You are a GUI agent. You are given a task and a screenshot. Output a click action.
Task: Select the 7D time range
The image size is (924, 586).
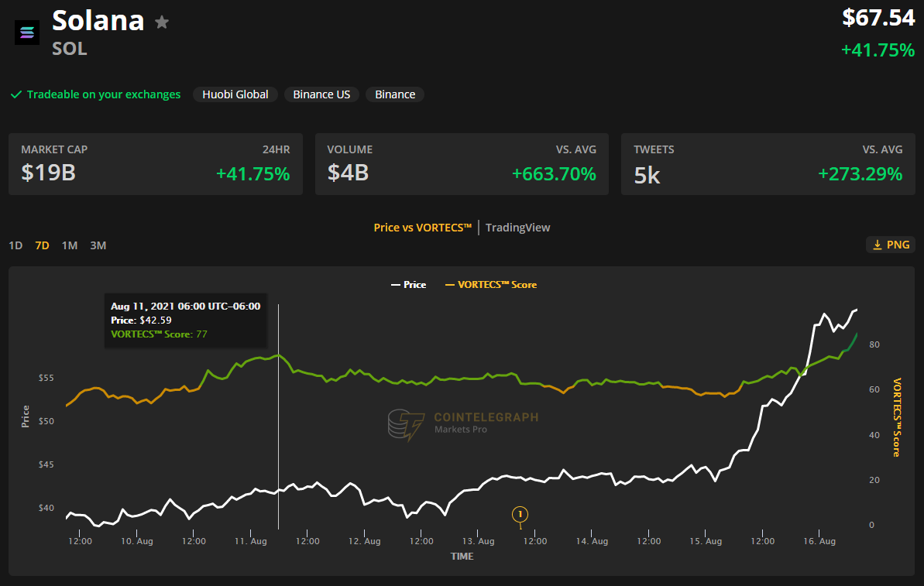(x=42, y=245)
